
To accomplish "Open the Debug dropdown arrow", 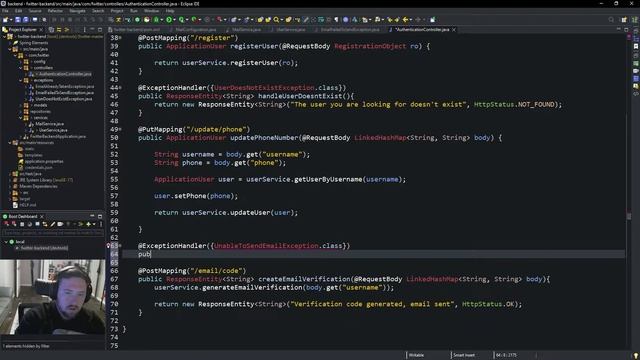I will click(x=162, y=20).
